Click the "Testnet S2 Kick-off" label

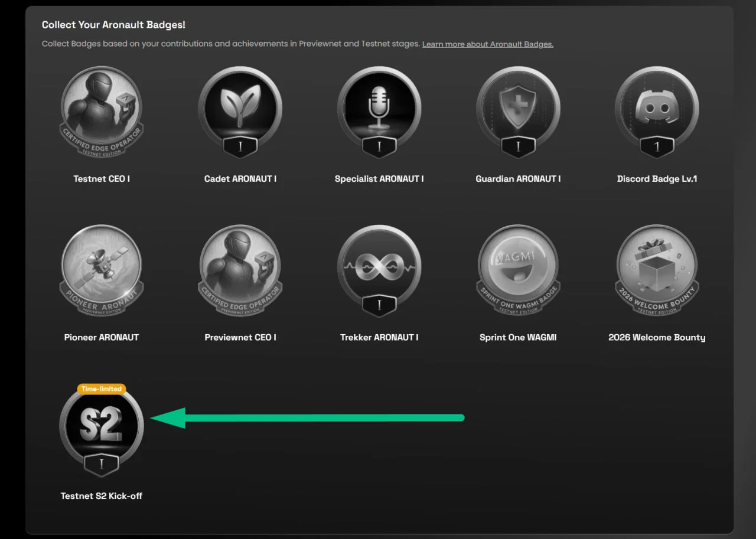pos(102,496)
